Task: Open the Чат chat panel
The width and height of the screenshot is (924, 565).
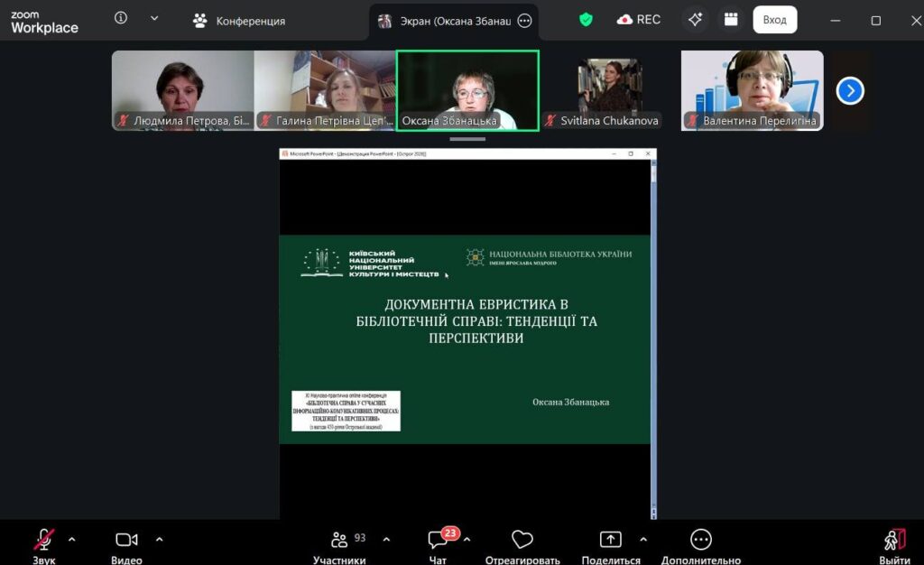Action: (x=438, y=545)
